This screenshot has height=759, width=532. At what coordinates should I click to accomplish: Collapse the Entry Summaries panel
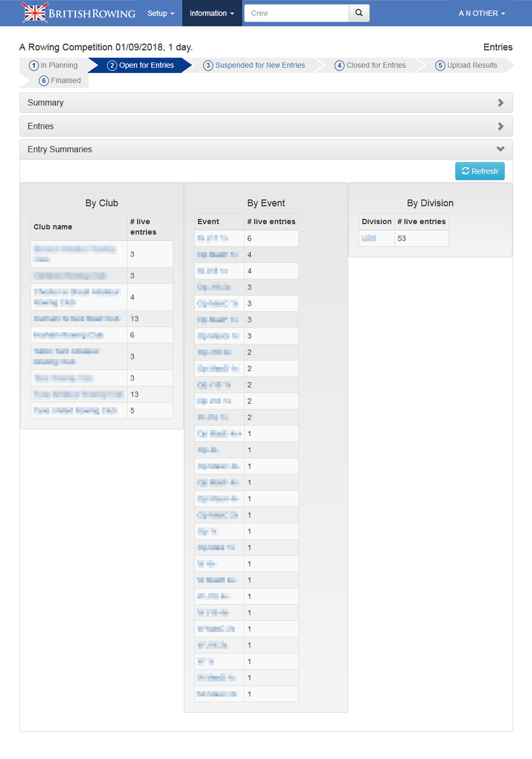click(501, 149)
